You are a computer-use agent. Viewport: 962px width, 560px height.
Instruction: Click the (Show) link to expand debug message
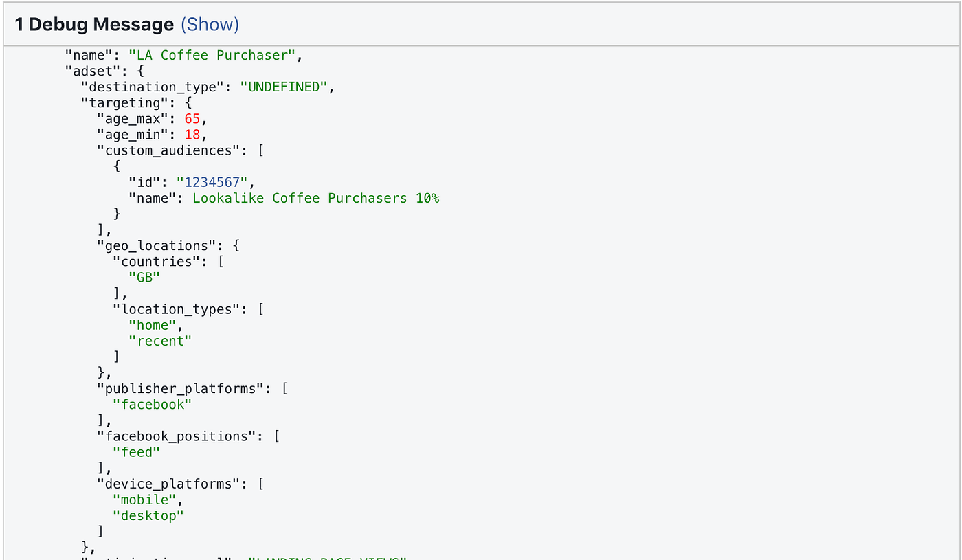click(x=210, y=24)
